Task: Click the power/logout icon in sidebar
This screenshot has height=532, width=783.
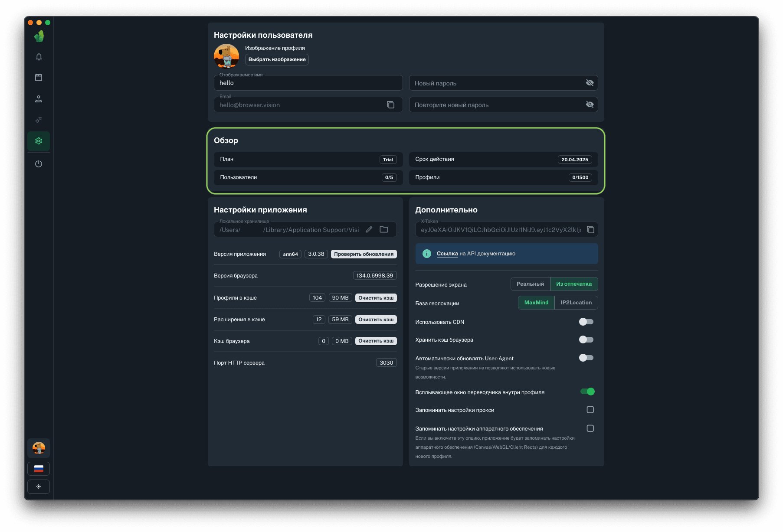Action: pos(39,164)
